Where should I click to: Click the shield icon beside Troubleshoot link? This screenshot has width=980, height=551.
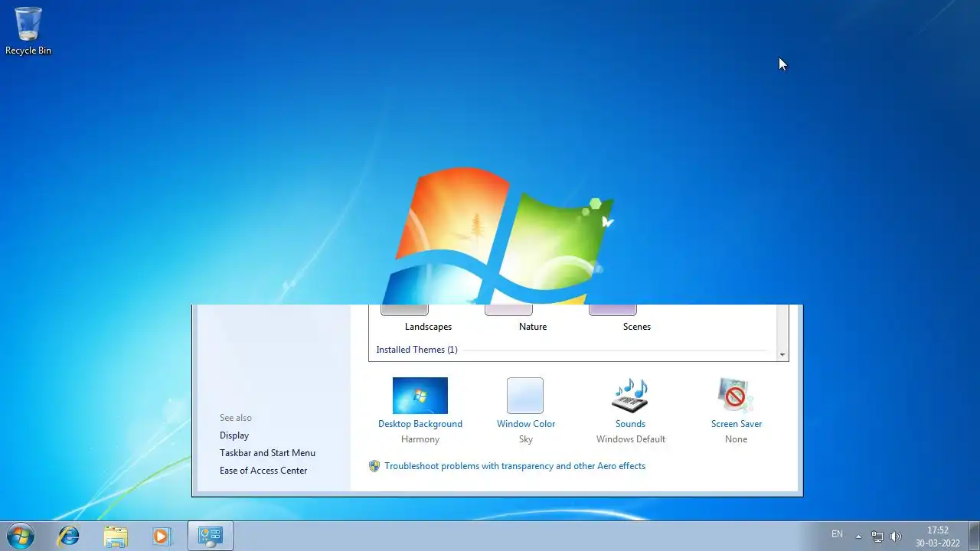pos(374,466)
